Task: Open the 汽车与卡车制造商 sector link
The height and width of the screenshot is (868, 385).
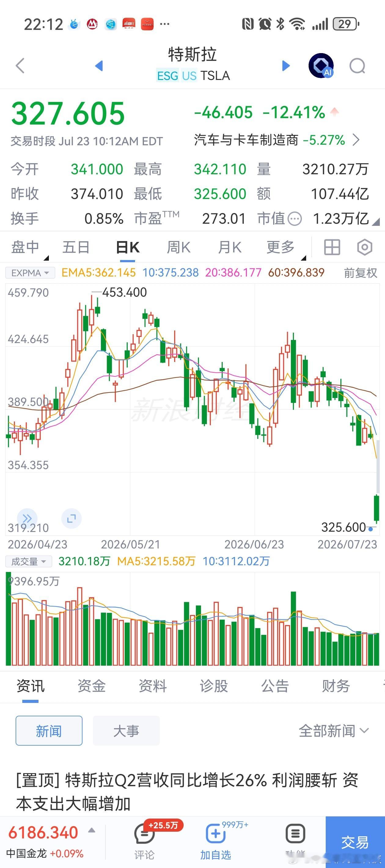Action: [246, 139]
